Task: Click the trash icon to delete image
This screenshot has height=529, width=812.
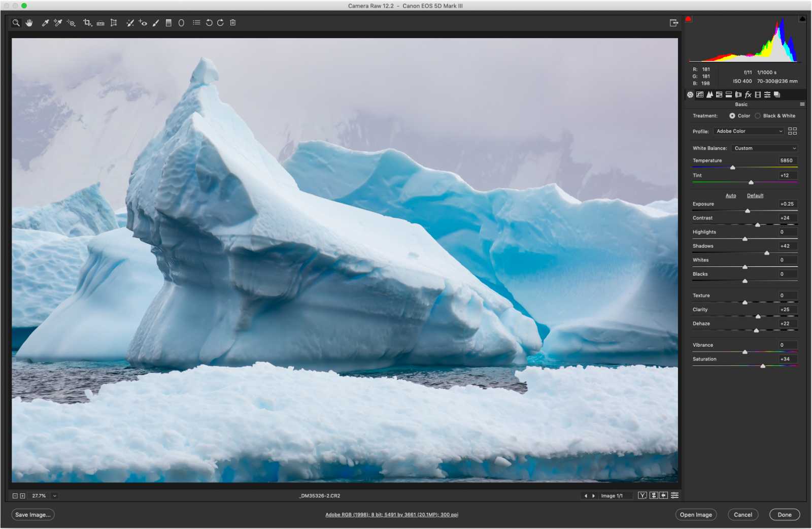Action: click(233, 23)
